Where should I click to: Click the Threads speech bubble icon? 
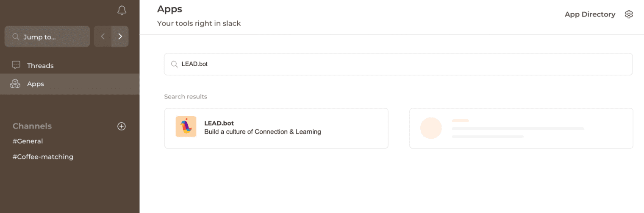16,65
